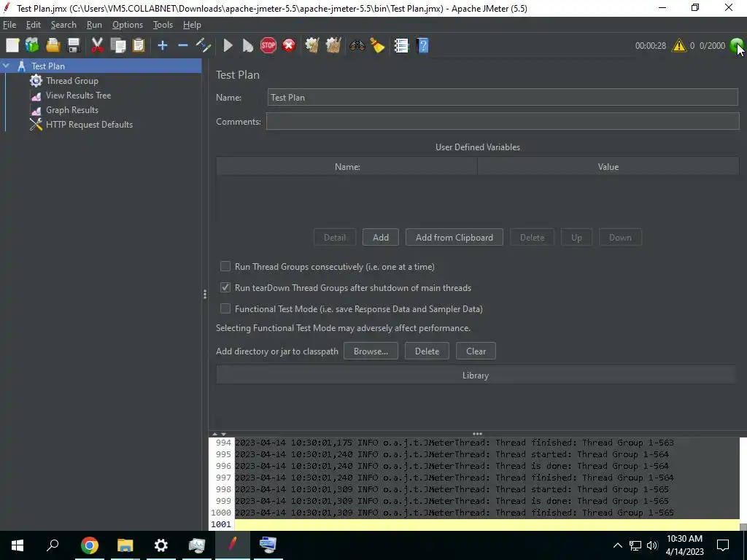
Task: Click the yellow warning triangle log icon
Action: pos(679,46)
